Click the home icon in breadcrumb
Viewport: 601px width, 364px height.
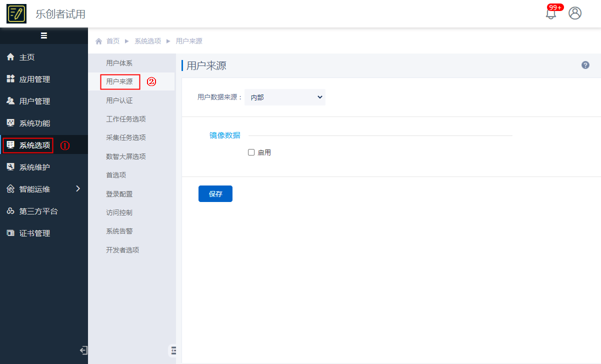98,41
